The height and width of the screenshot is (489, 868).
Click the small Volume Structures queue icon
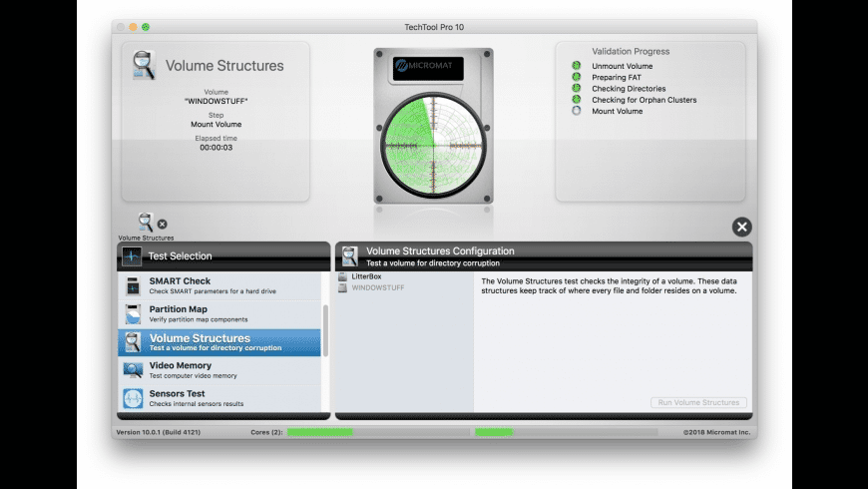145,223
